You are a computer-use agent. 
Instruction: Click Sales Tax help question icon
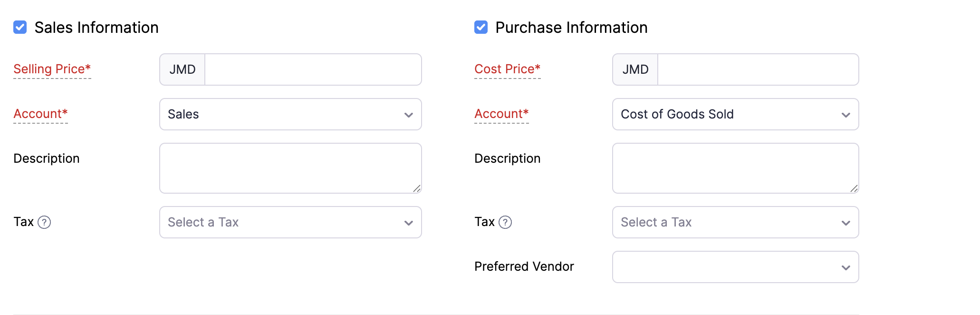click(x=44, y=222)
